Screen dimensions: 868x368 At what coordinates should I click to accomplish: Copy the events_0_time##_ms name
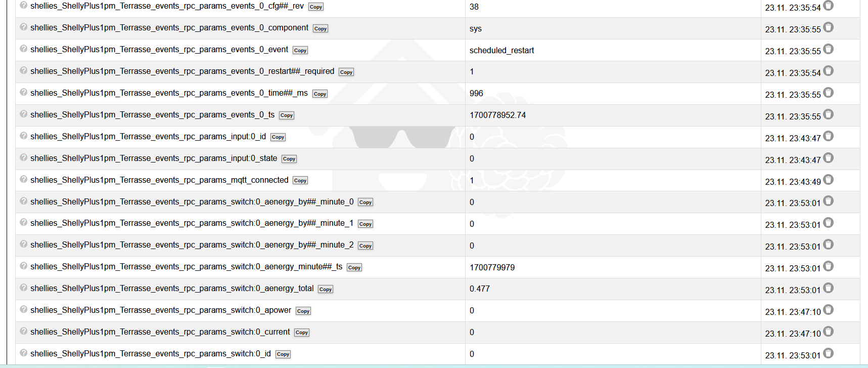(x=320, y=94)
